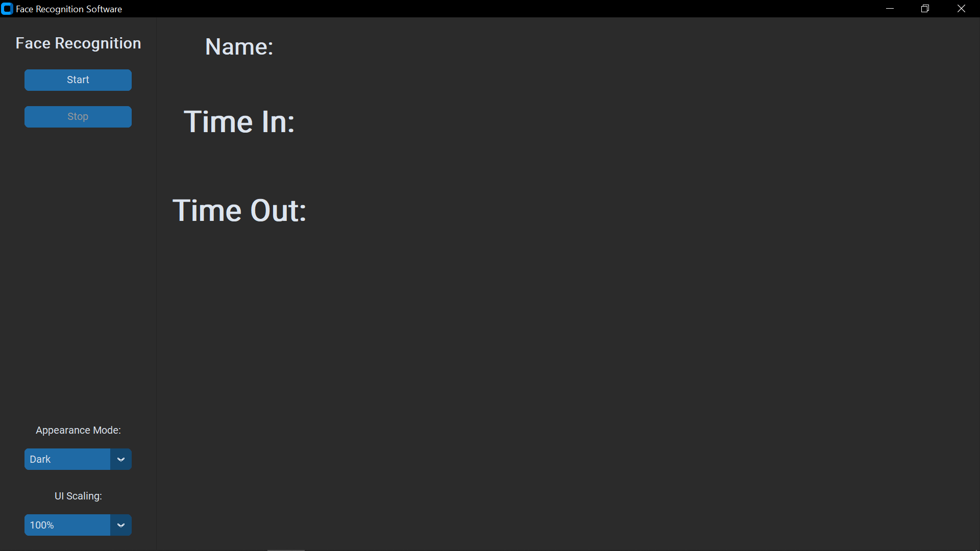
Task: Click the Start button
Action: click(x=78, y=80)
